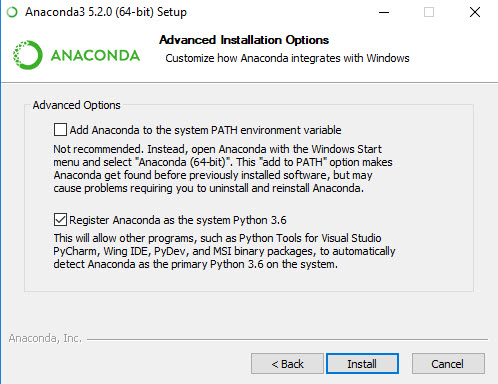
Task: Go back with the < Back button
Action: (x=287, y=364)
